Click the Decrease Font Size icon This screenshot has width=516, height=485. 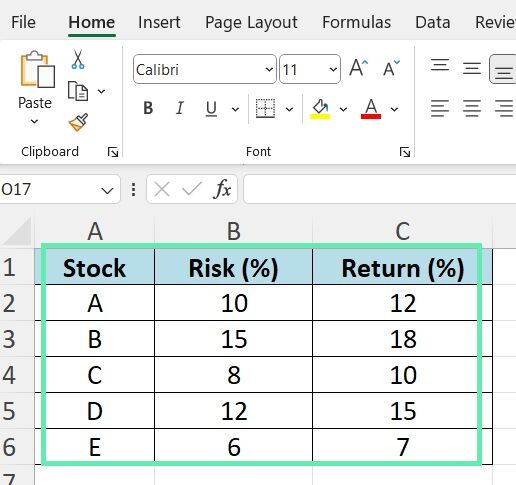click(391, 68)
